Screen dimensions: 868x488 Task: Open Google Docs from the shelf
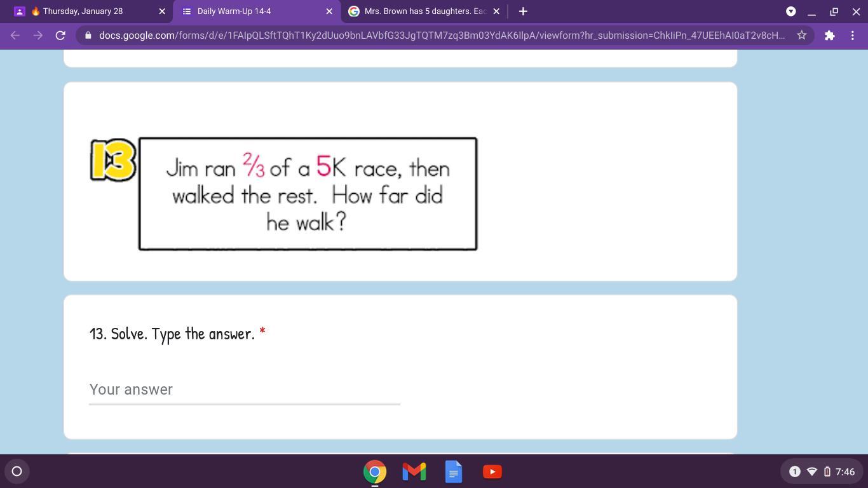coord(454,471)
